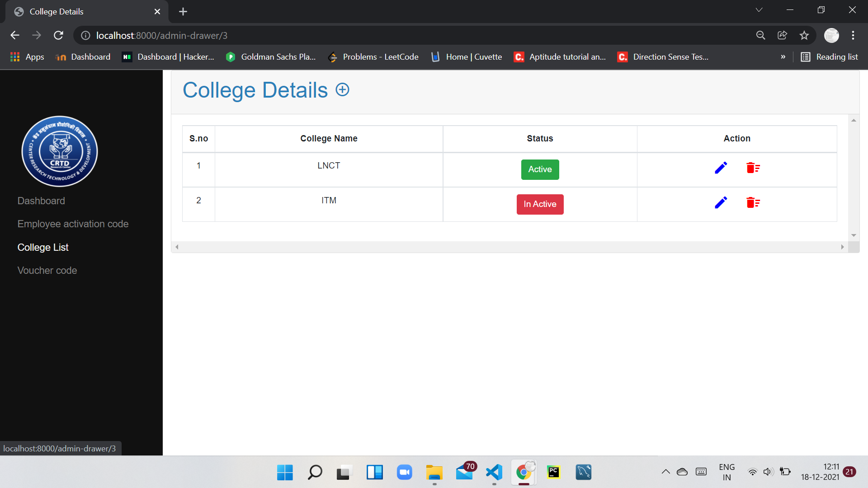
Task: Click the add college plus icon
Action: point(342,89)
